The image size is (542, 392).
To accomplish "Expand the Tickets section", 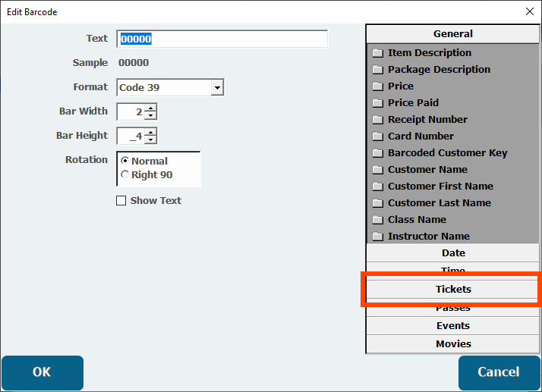I will pos(452,290).
